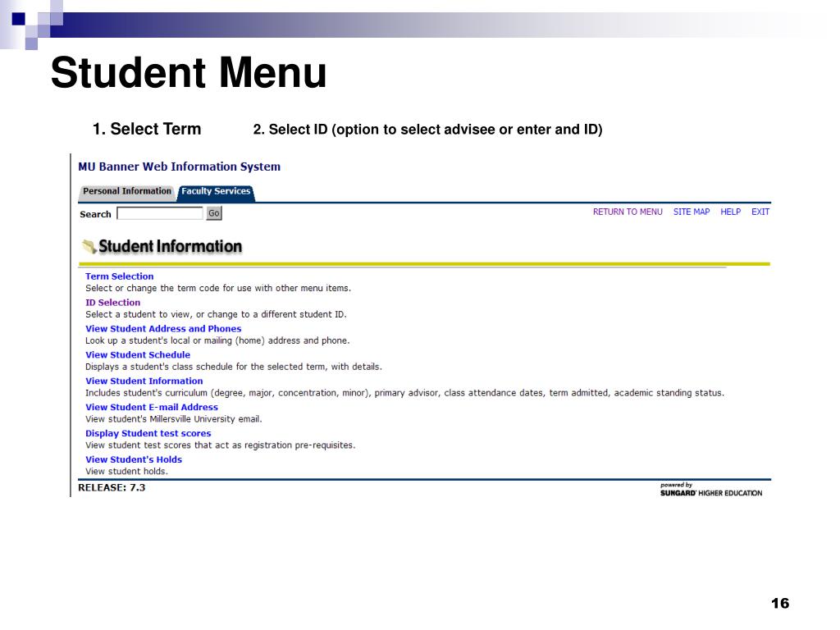Image resolution: width=840 pixels, height=630 pixels.
Task: Click the SunGard Higher Education logo
Action: click(x=711, y=489)
